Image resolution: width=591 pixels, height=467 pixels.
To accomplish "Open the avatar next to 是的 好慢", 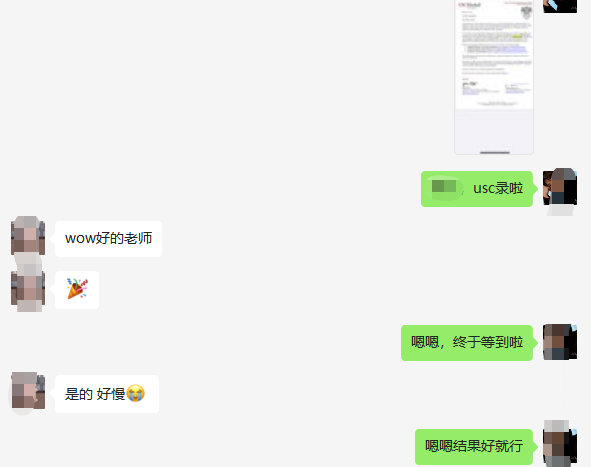I will coord(28,392).
